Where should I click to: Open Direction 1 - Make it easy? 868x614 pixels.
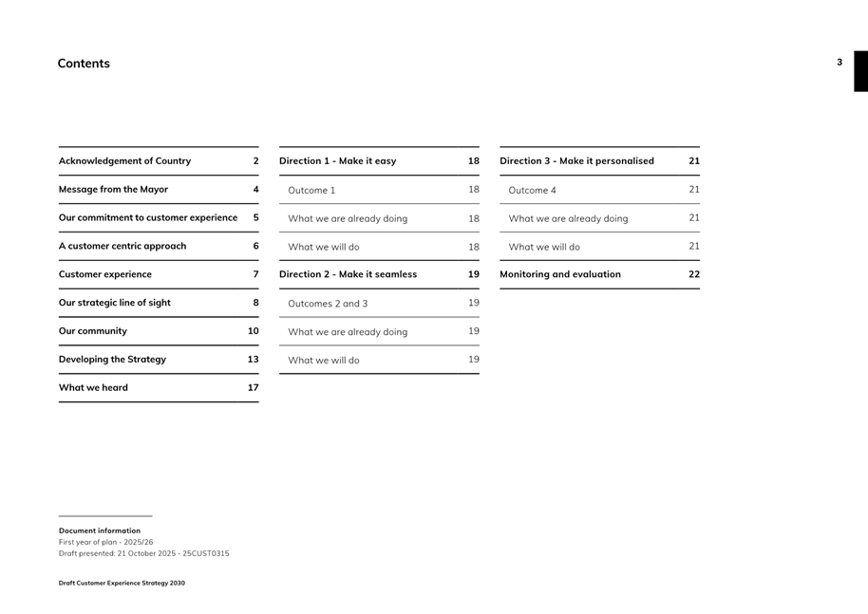(338, 161)
